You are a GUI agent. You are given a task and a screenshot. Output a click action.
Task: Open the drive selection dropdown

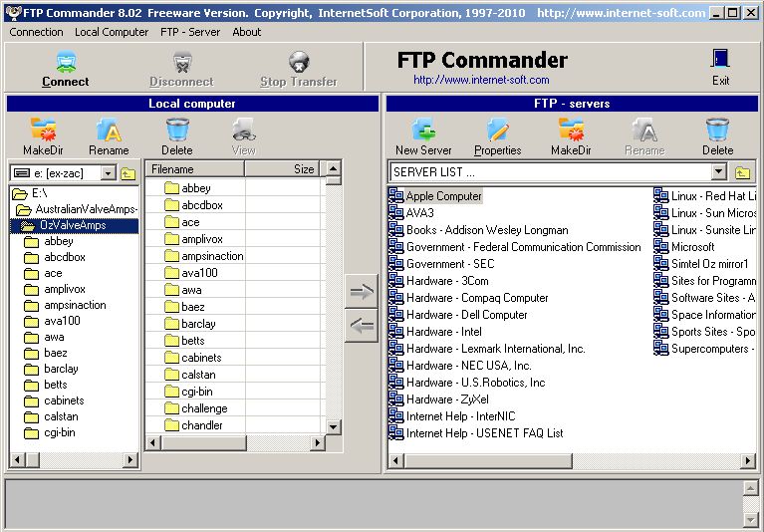pos(109,173)
